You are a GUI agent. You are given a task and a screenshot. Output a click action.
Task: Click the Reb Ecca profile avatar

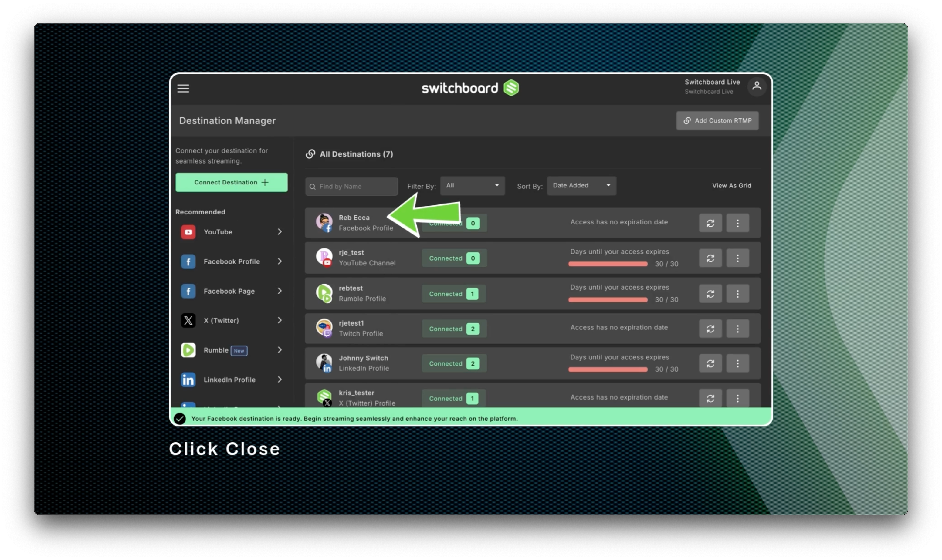pos(324,223)
